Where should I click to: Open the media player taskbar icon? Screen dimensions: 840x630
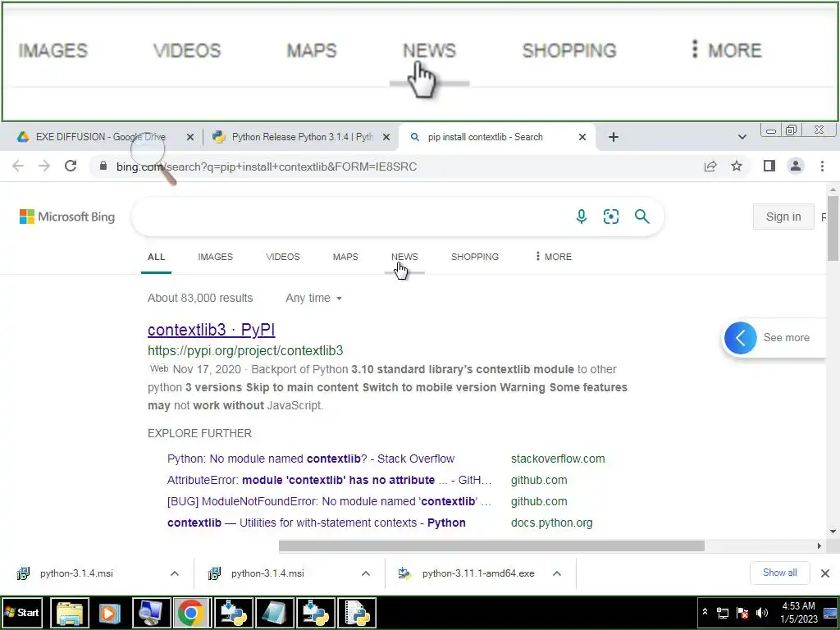click(109, 612)
